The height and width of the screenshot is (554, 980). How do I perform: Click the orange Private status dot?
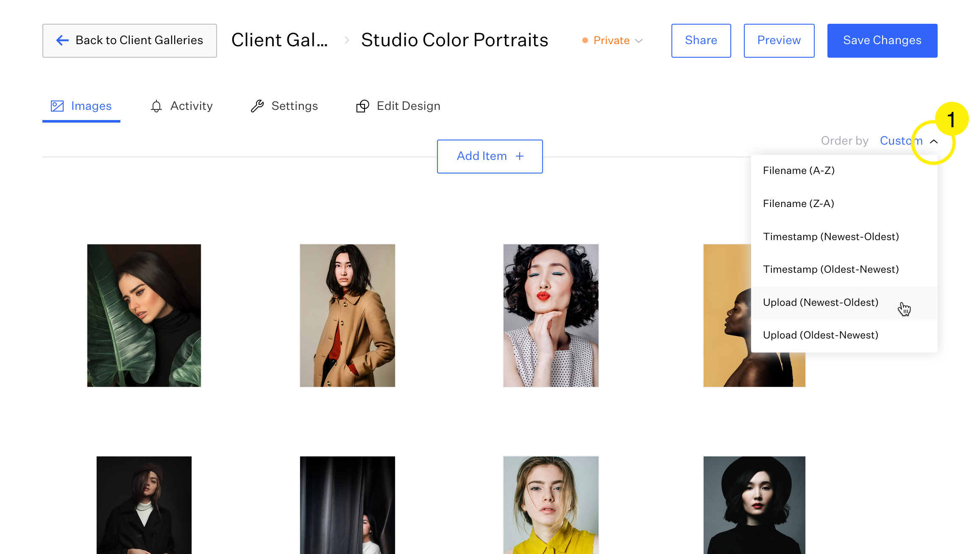585,40
